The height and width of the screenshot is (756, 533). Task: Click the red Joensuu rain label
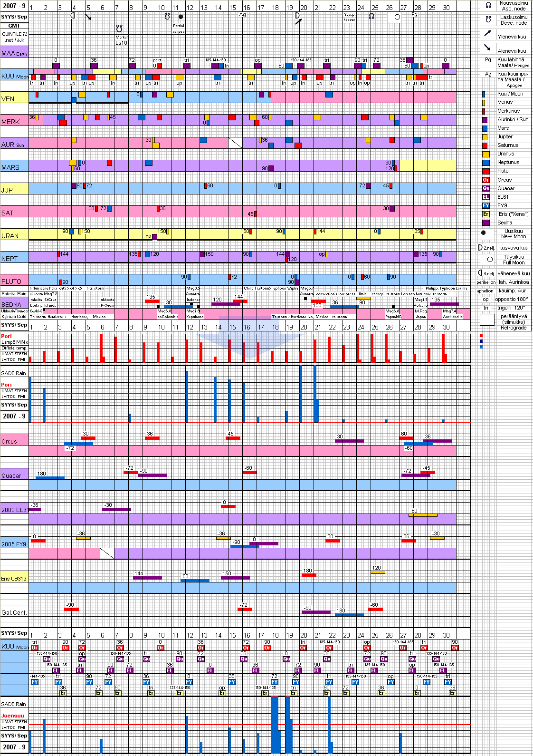tap(12, 716)
